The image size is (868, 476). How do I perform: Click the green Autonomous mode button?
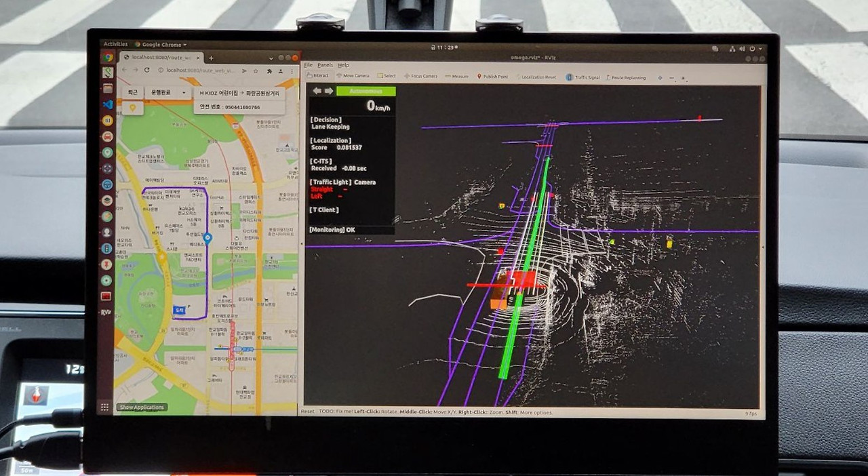[366, 91]
